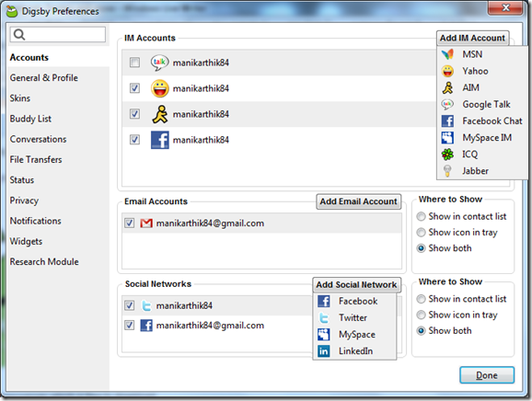Select social 'Show both' radio option
The width and height of the screenshot is (532, 401).
coord(421,330)
